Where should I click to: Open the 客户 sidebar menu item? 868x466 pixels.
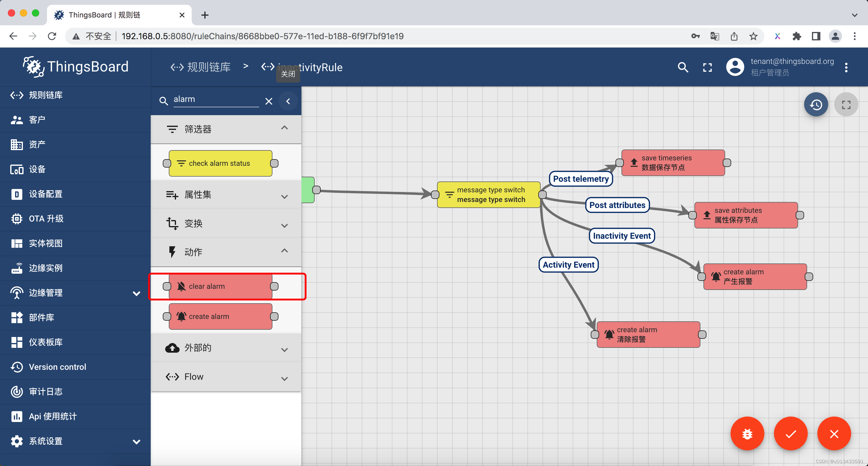click(75, 120)
